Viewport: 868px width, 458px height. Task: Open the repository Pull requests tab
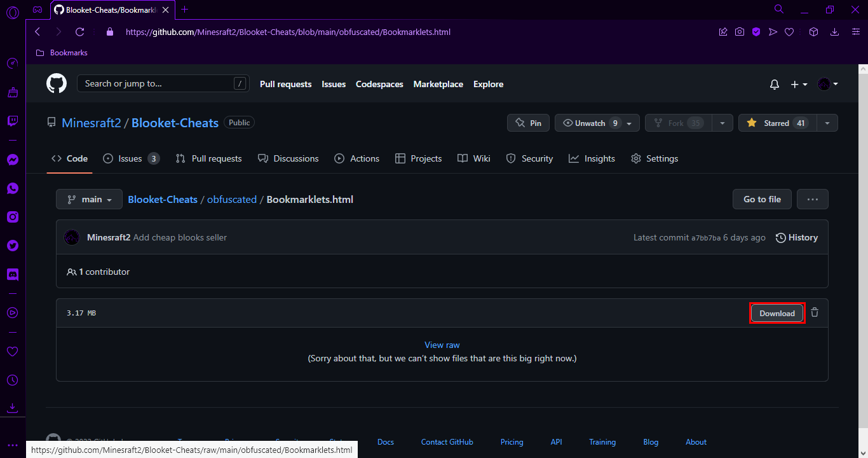209,158
